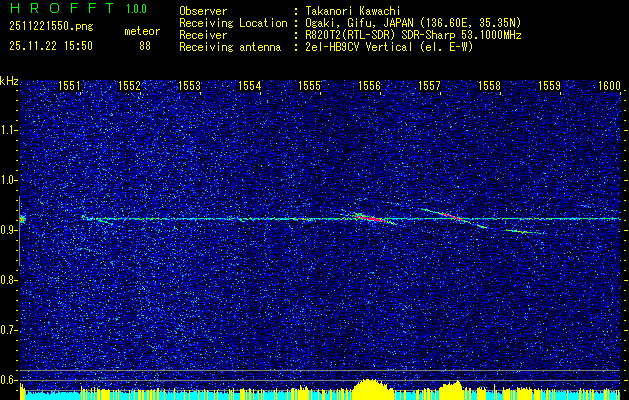Click the 1558 time axis marker
This screenshot has height=400, width=629.
(x=489, y=85)
